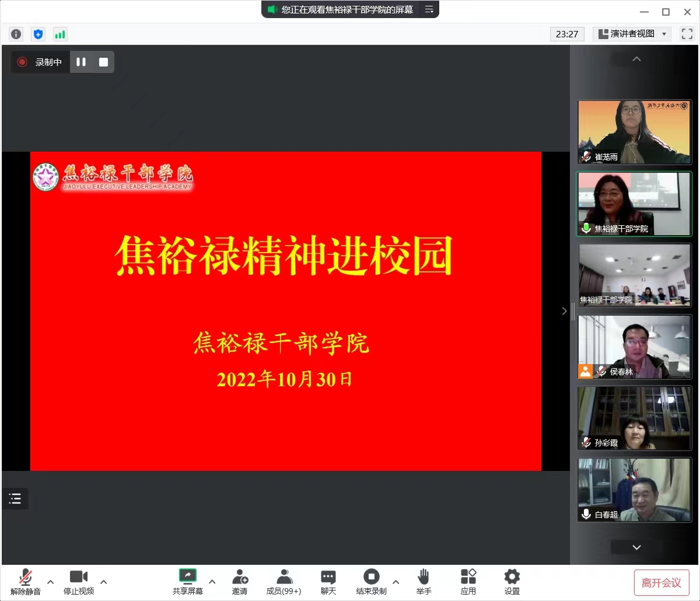Check the green network signal icon
The width and height of the screenshot is (700, 601).
point(60,34)
